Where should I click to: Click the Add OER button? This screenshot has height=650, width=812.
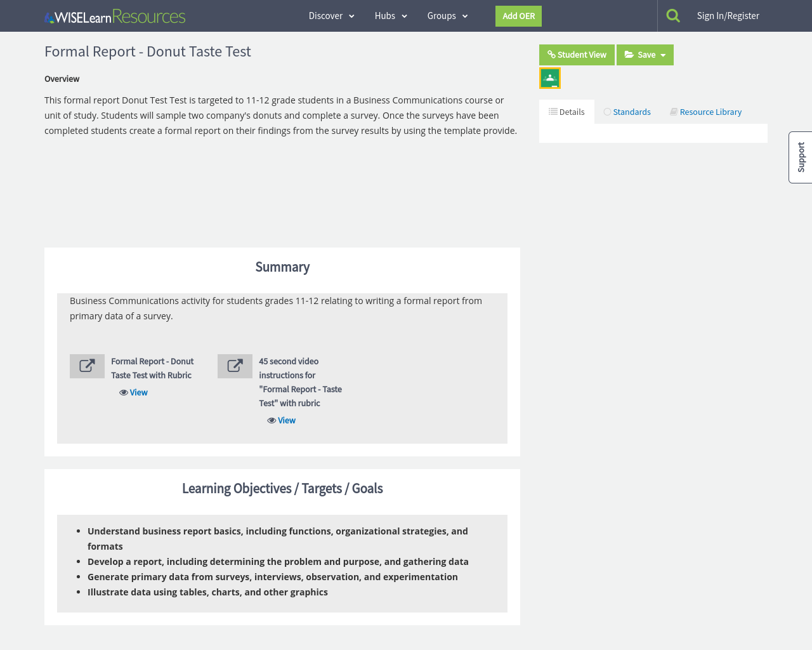(518, 17)
